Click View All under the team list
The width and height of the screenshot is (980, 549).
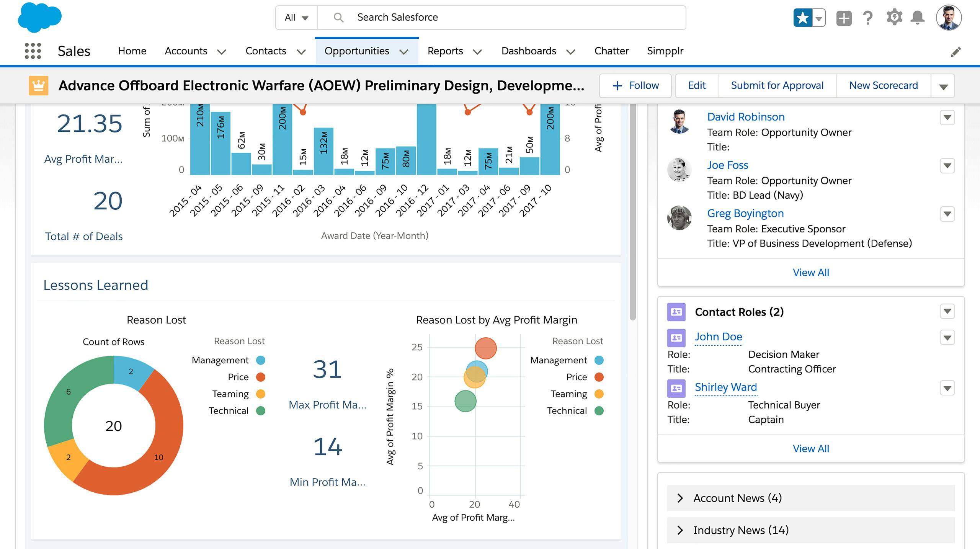point(811,273)
